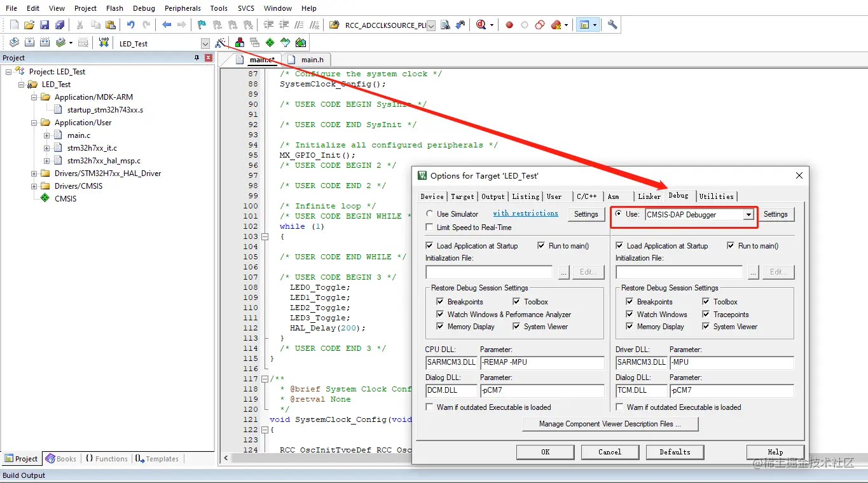This screenshot has width=868, height=483.
Task: Click OK in Options for Target dialog
Action: (546, 452)
